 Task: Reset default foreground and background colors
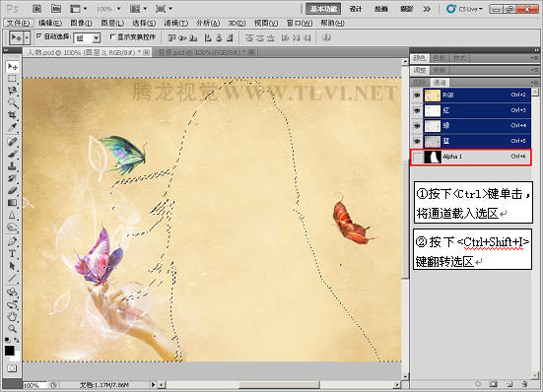click(7, 340)
